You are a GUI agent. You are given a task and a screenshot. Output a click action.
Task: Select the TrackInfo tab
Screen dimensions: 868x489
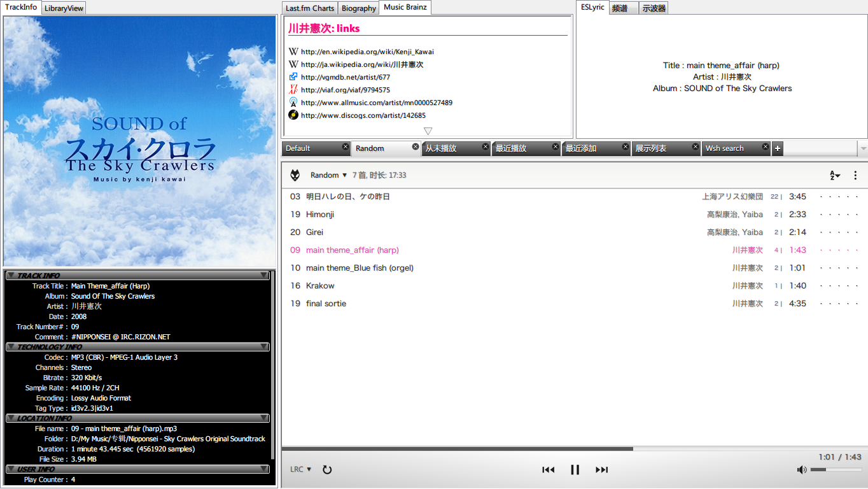[x=21, y=7]
